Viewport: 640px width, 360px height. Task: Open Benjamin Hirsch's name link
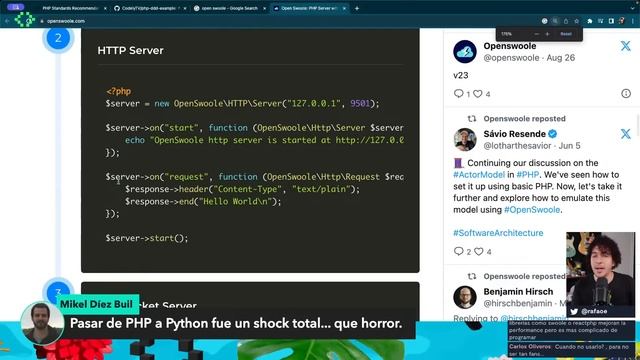(518, 291)
